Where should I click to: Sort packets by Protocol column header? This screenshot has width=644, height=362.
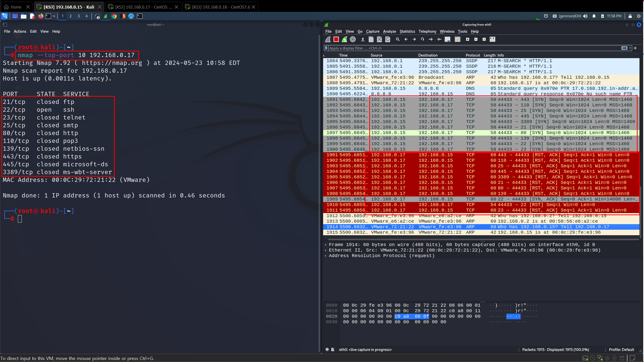pyautogui.click(x=473, y=55)
